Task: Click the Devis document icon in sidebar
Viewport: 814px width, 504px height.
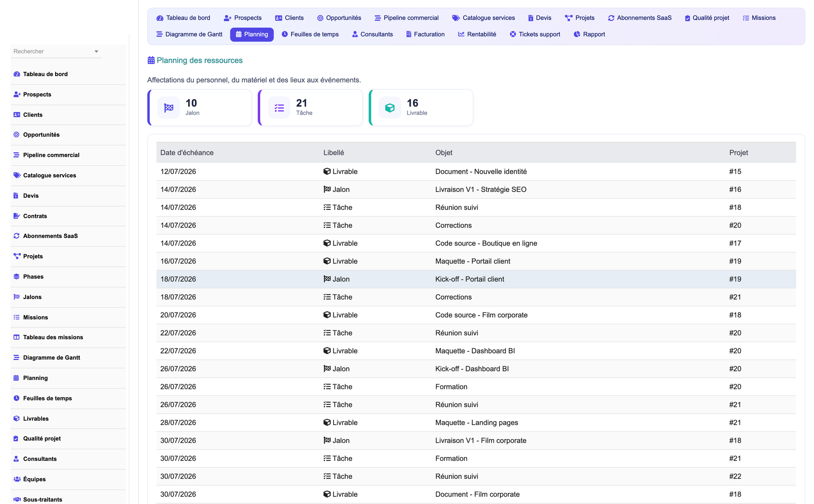Action: (x=16, y=196)
